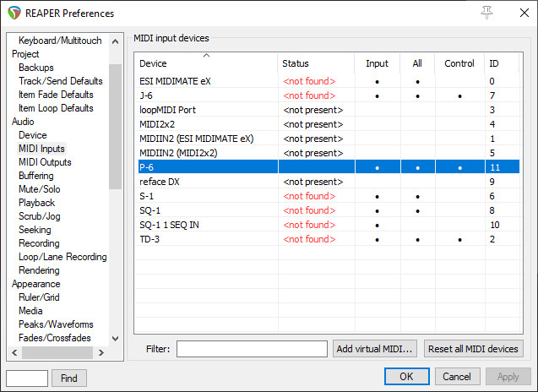This screenshot has width=538, height=392.
Task: Open the Fades/Crossfades page
Action: pos(55,338)
